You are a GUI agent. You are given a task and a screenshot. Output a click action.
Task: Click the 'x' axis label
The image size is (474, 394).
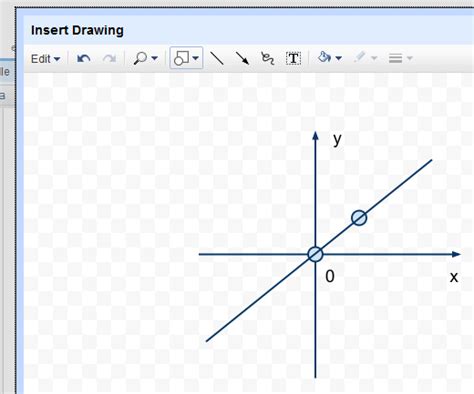click(454, 277)
